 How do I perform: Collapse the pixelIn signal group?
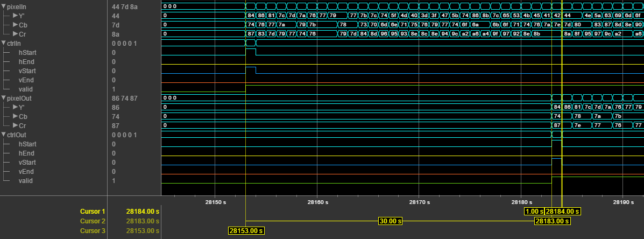pyautogui.click(x=4, y=6)
